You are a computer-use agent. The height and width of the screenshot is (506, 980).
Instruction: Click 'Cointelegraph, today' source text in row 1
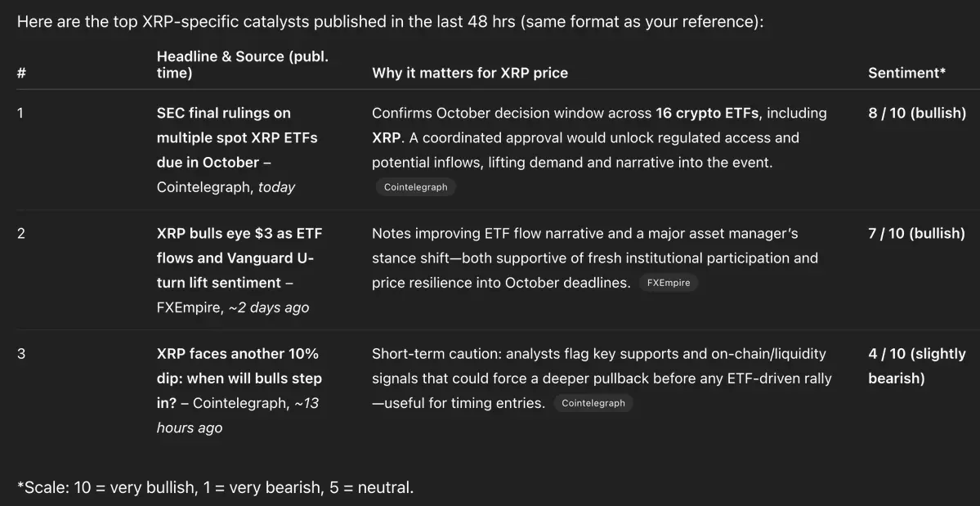[x=226, y=186]
